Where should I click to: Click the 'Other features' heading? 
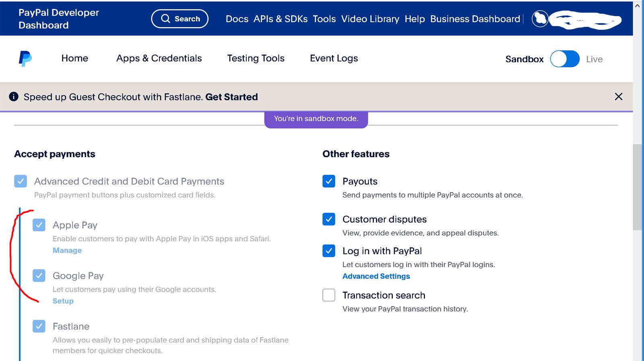coord(356,154)
